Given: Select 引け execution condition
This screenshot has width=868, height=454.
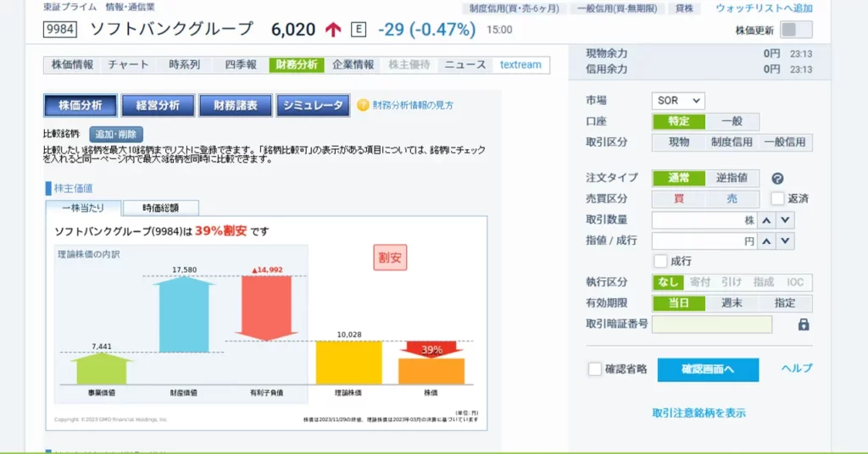Looking at the screenshot, I should point(732,283).
